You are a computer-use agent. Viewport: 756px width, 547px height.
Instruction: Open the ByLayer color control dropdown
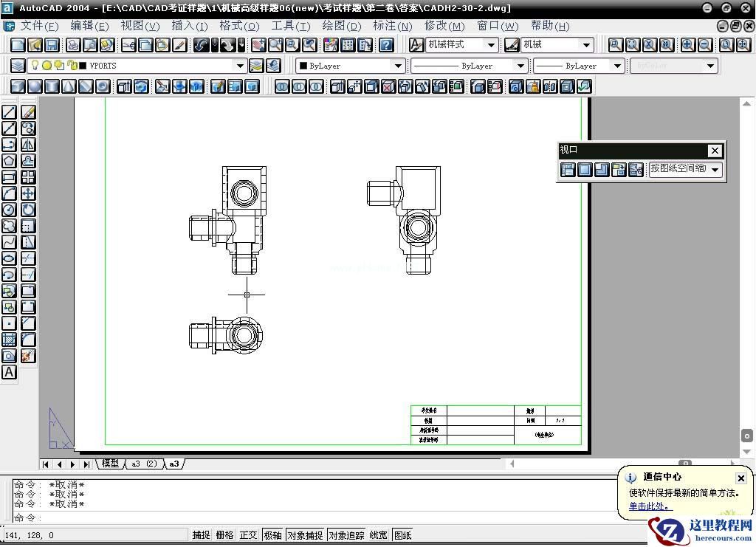398,66
